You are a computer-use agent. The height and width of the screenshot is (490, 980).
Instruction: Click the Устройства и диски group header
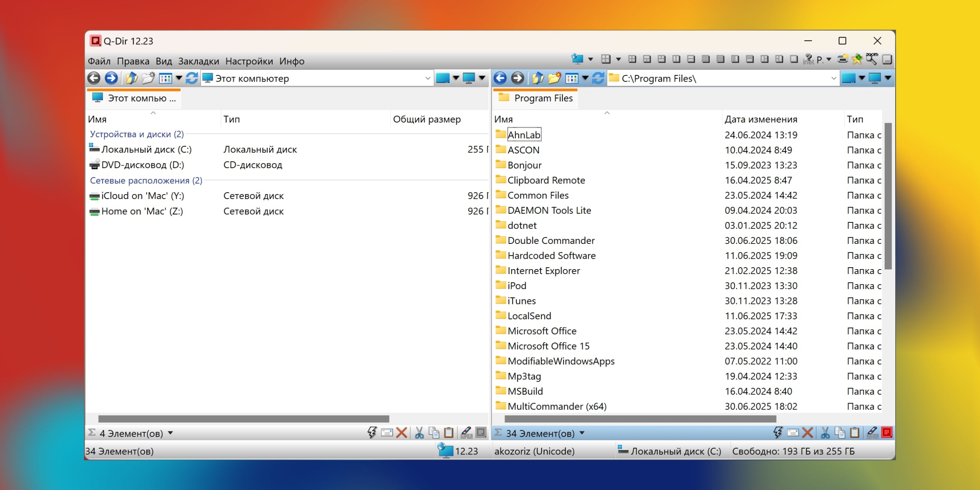136,134
